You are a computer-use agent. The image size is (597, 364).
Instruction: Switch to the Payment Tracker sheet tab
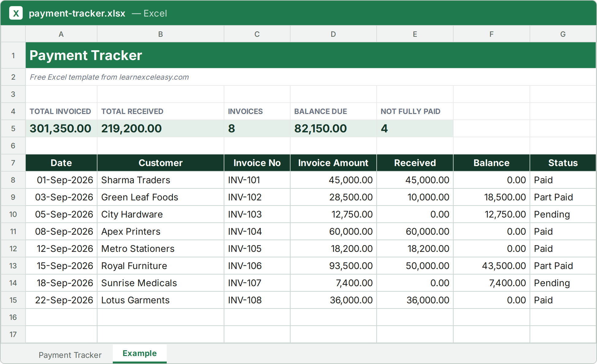[70, 355]
